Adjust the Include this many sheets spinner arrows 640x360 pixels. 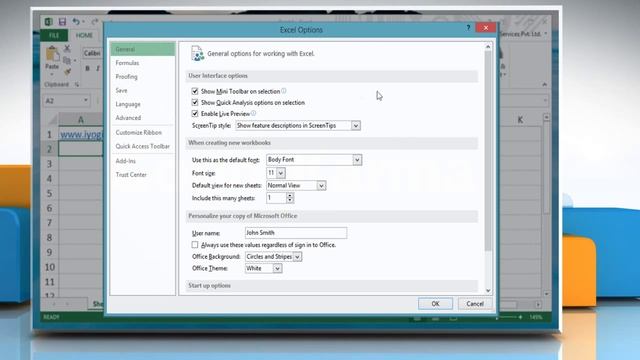click(x=290, y=198)
